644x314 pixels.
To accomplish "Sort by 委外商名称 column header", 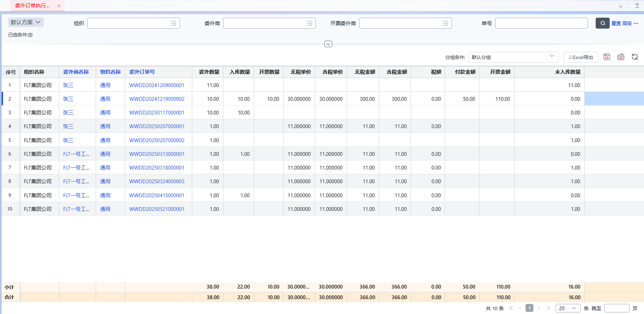I will coord(76,72).
